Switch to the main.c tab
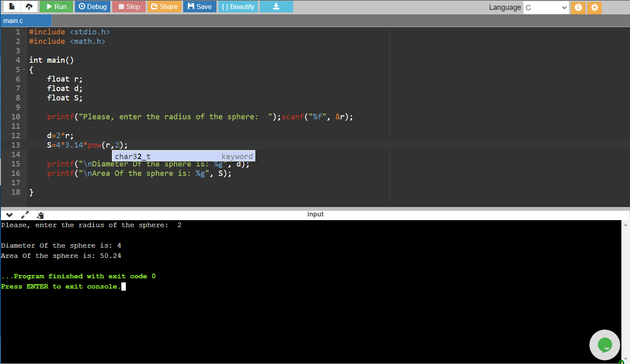The width and height of the screenshot is (630, 364). pyautogui.click(x=14, y=21)
